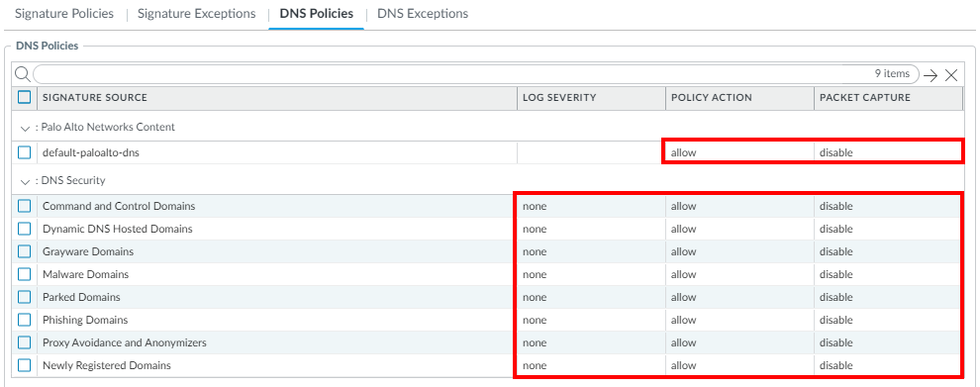The image size is (980, 387).
Task: Select the Newly Registered Domains row name
Action: point(107,365)
